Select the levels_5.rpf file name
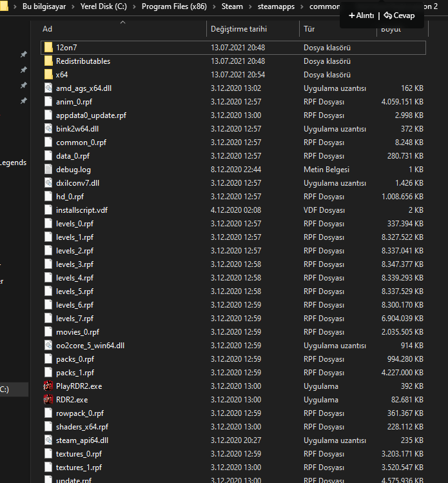This screenshot has height=483, width=448. (x=75, y=291)
